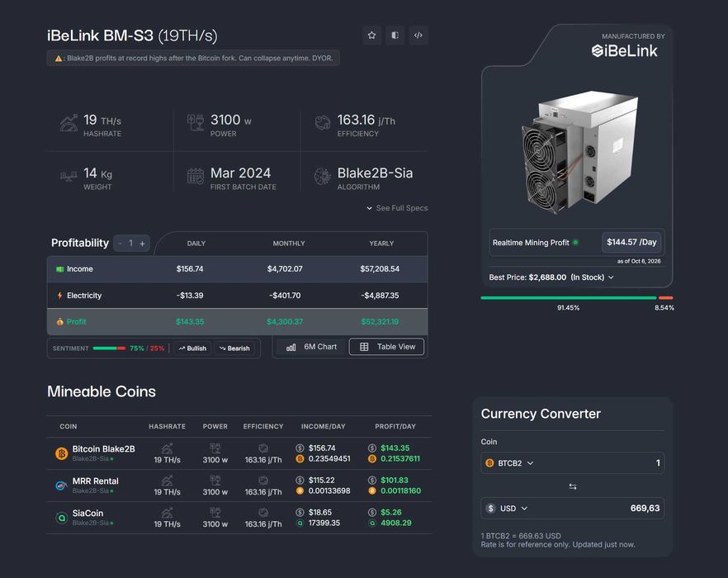The width and height of the screenshot is (728, 578).
Task: Click the power plug icon
Action: [x=196, y=123]
